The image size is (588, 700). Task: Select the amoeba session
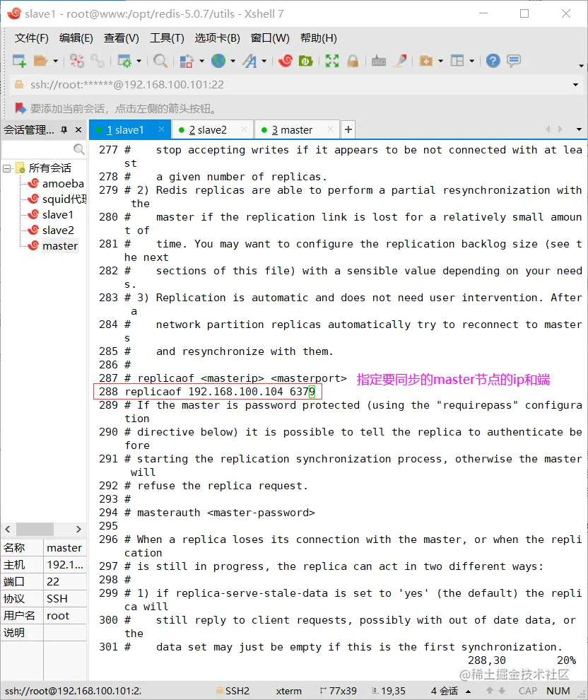(x=63, y=183)
